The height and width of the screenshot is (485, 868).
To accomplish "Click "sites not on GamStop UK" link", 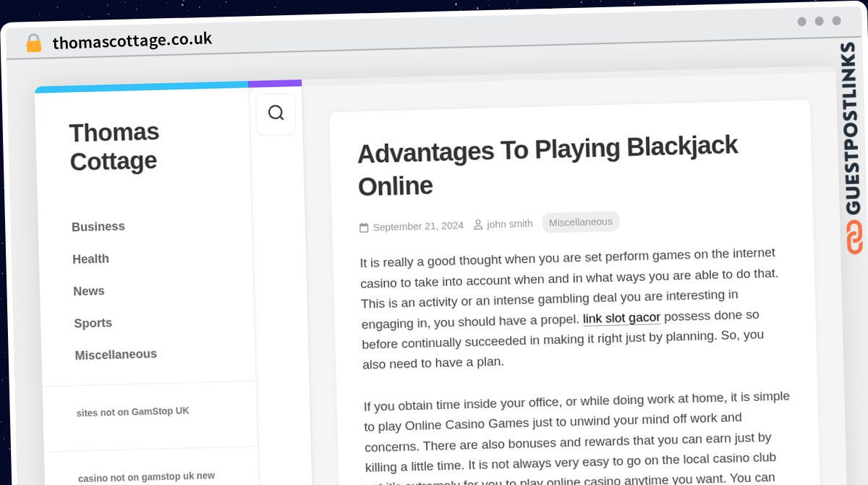I will pyautogui.click(x=133, y=411).
